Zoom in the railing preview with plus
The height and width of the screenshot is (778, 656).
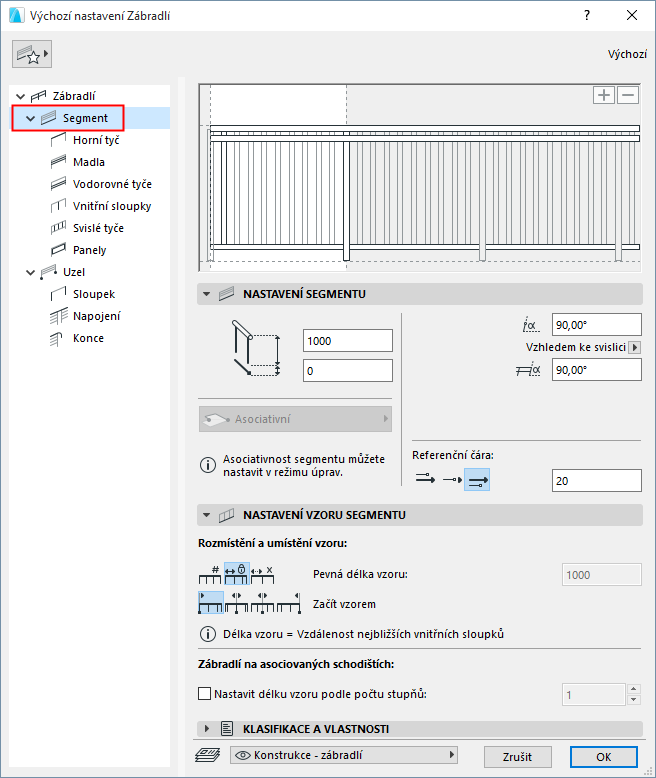(x=604, y=95)
